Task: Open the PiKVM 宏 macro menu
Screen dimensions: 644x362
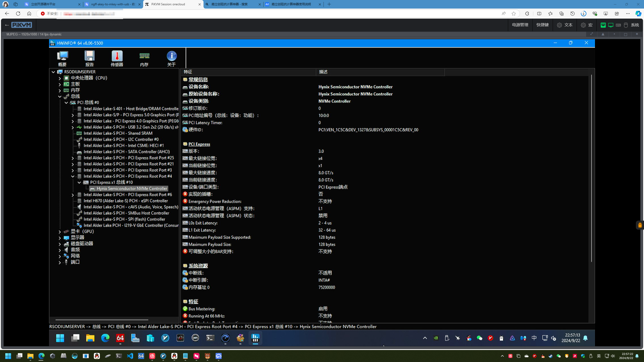Action: (x=587, y=25)
